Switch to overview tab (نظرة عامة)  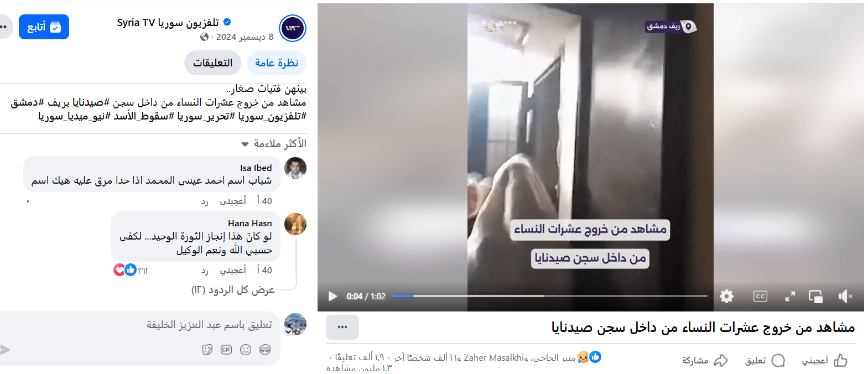(277, 63)
